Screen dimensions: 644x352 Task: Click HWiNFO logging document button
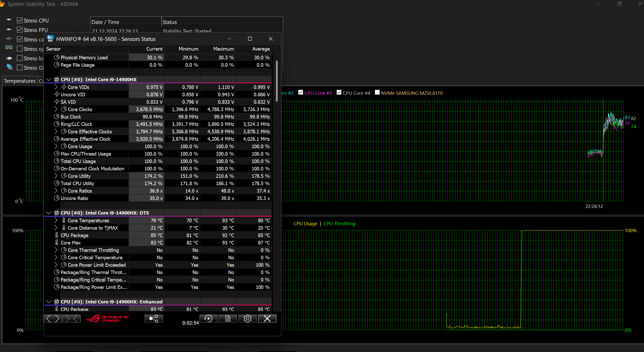(x=228, y=318)
